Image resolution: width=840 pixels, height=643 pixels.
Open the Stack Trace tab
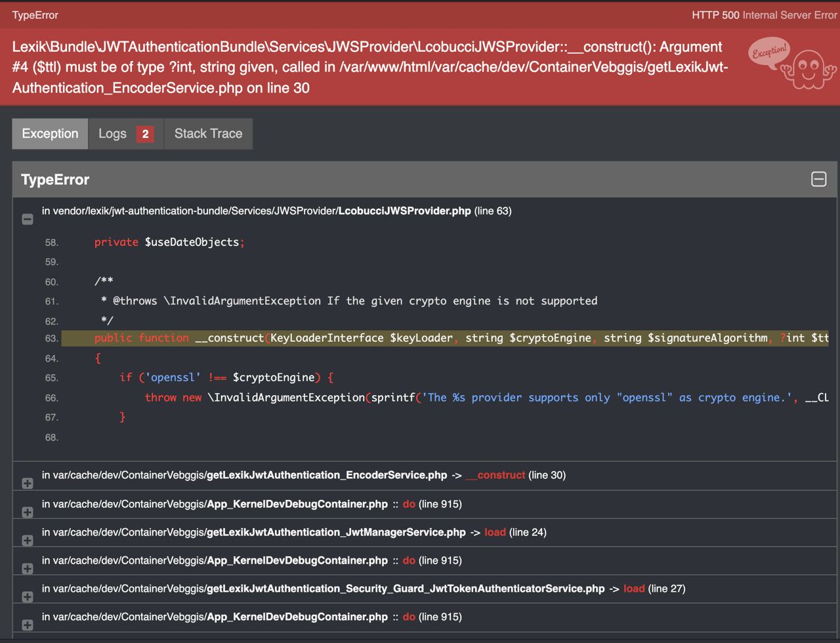click(x=208, y=134)
